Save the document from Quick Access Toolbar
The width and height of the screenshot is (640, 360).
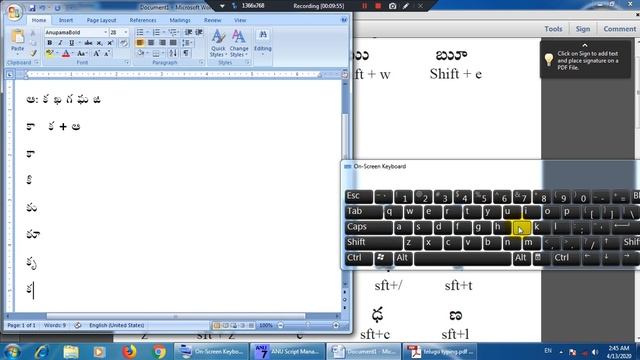32,8
